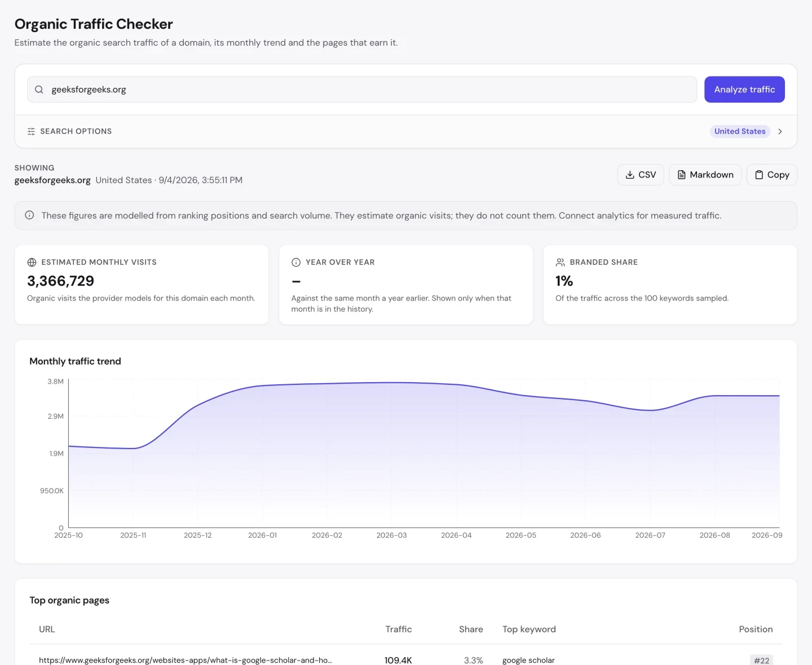Click the chevron arrow next to United States
This screenshot has width=812, height=665.
(780, 131)
